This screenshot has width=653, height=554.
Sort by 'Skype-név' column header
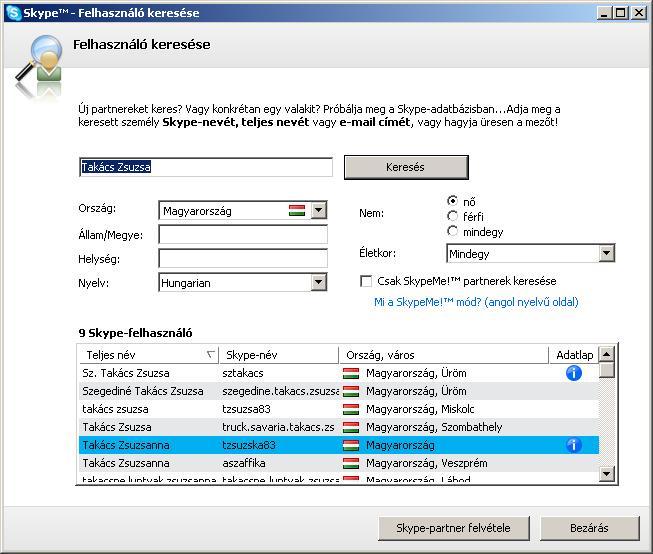click(279, 355)
